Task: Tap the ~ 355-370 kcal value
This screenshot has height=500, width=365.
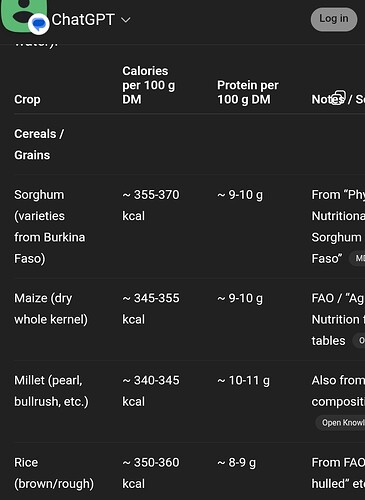Action: pos(151,205)
